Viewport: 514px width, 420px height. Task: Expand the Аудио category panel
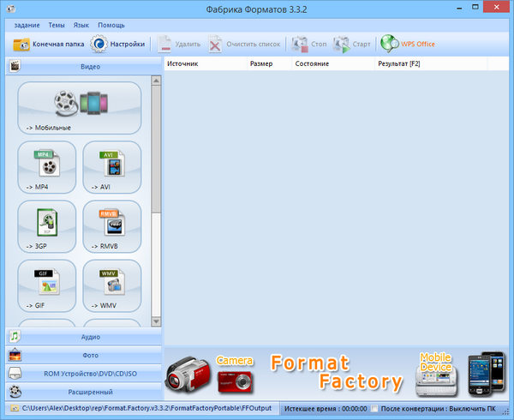tap(84, 337)
